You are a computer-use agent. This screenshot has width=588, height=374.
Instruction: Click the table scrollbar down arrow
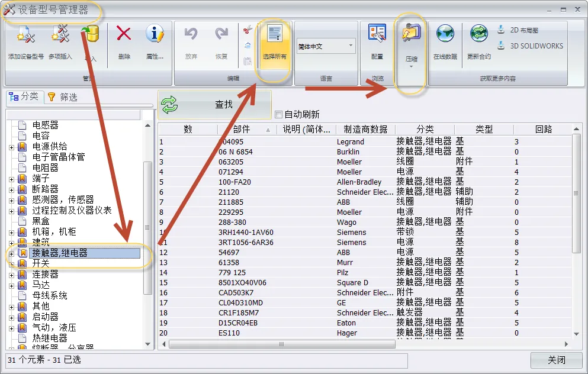[576, 334]
